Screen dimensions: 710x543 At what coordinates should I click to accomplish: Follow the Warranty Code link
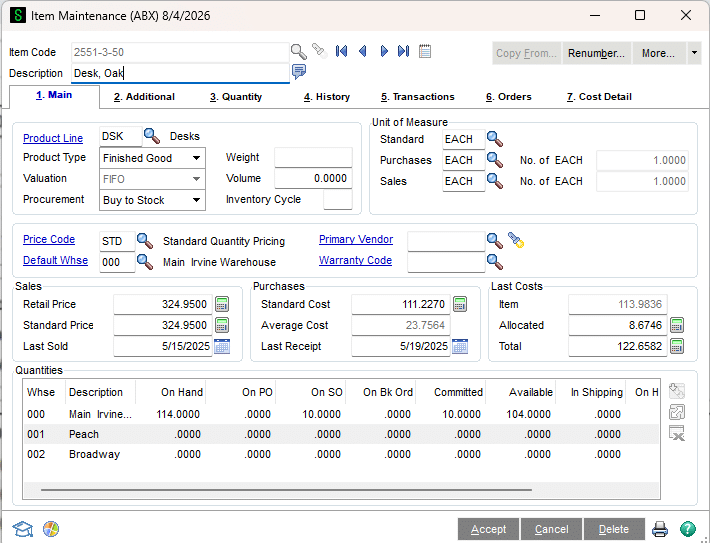(355, 260)
